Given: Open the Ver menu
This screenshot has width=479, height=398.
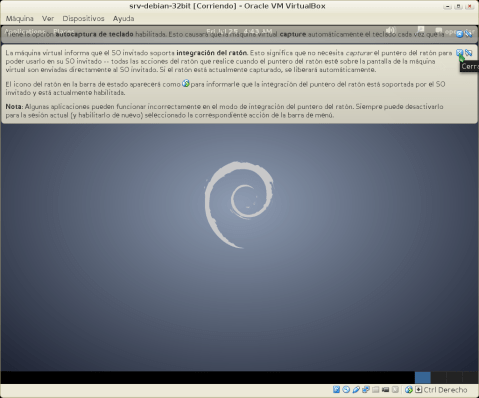Looking at the screenshot, I should pyautogui.click(x=48, y=19).
